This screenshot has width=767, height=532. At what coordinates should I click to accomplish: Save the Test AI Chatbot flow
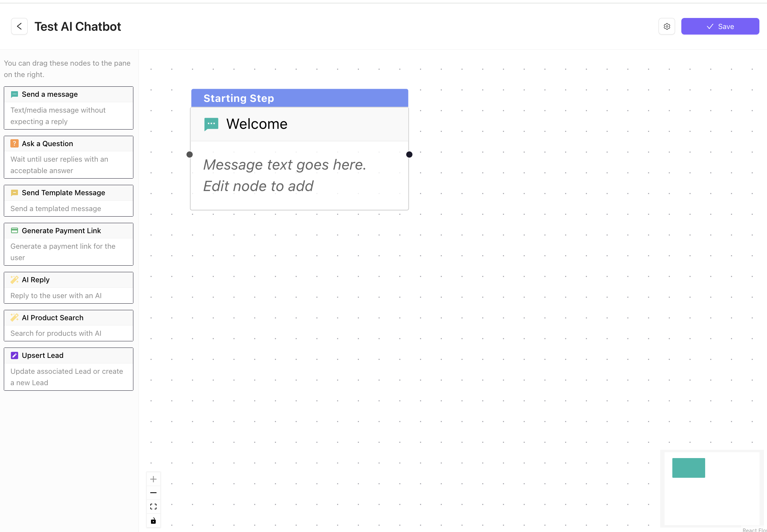[x=720, y=26]
